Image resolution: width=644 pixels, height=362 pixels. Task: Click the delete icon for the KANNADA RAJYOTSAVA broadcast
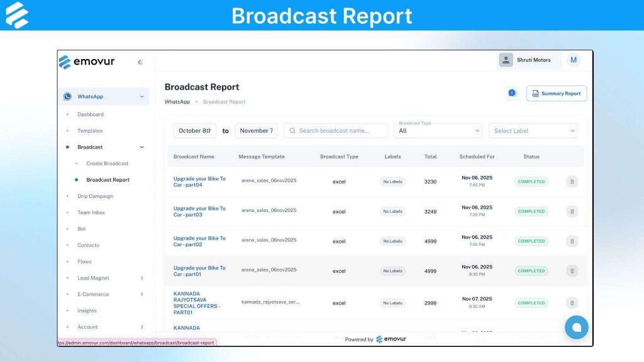pos(572,302)
